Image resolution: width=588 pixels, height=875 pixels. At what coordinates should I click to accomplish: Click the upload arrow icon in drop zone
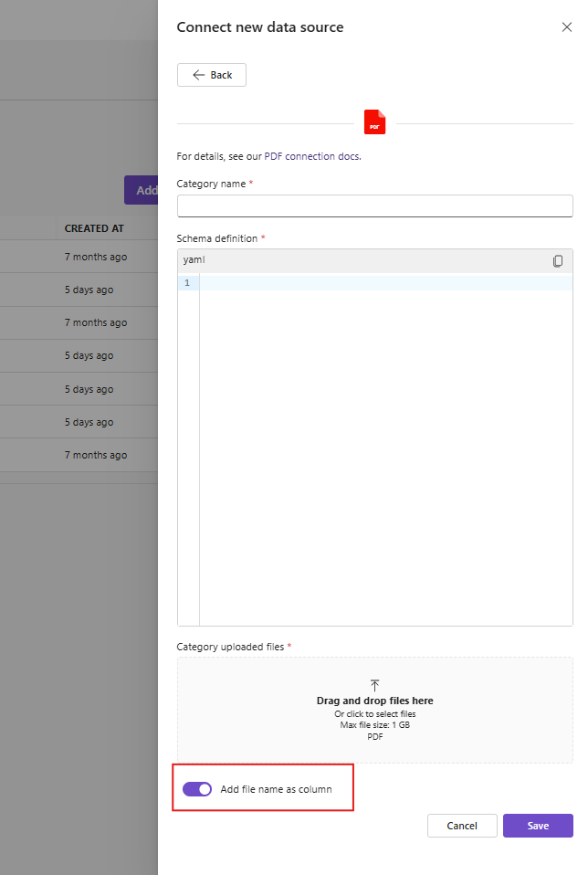[374, 685]
